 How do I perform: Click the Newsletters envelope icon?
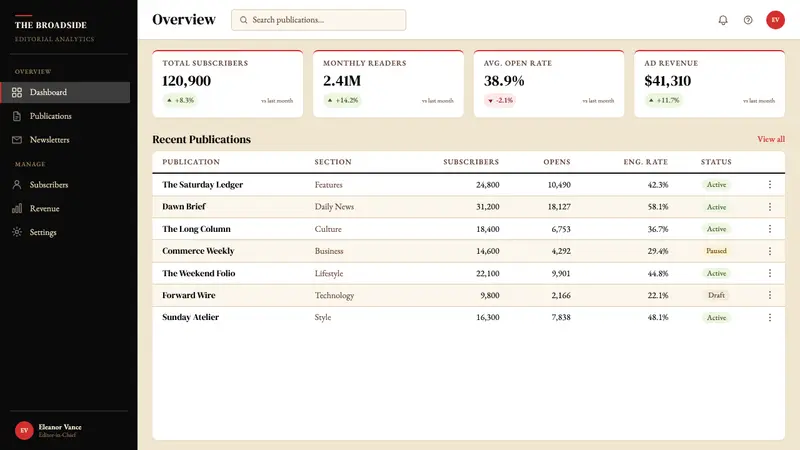coord(17,140)
